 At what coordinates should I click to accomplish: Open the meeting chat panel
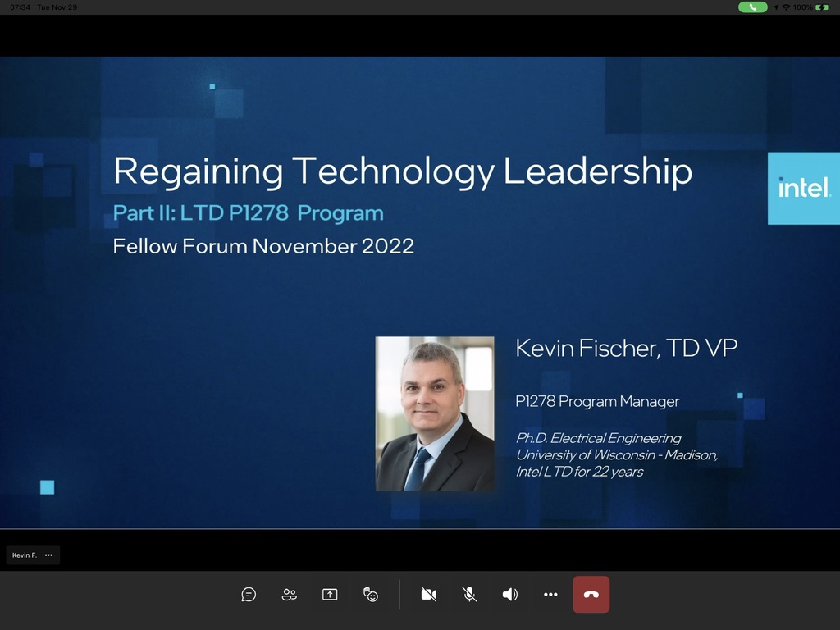pos(249,595)
